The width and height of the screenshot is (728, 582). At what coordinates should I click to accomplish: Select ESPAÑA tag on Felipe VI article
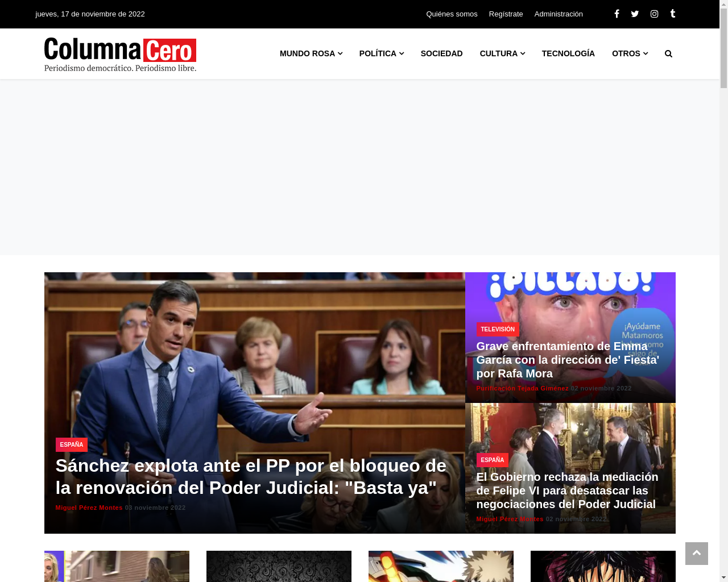pyautogui.click(x=493, y=460)
